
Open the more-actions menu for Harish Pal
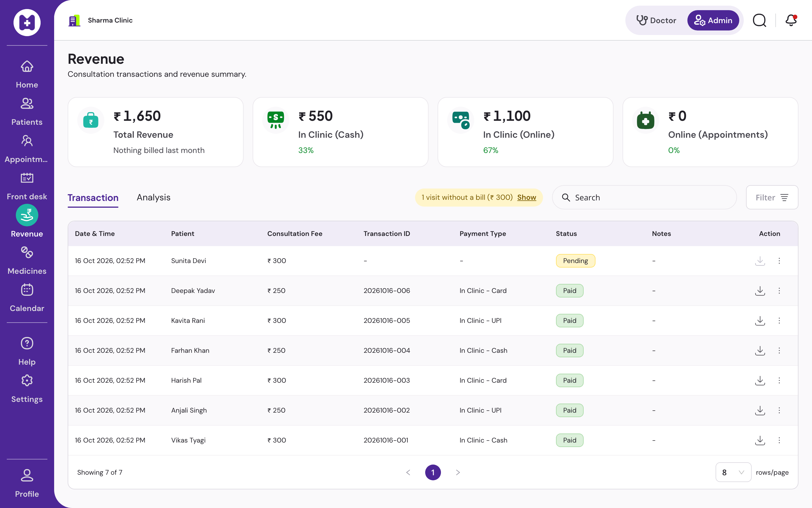779,380
